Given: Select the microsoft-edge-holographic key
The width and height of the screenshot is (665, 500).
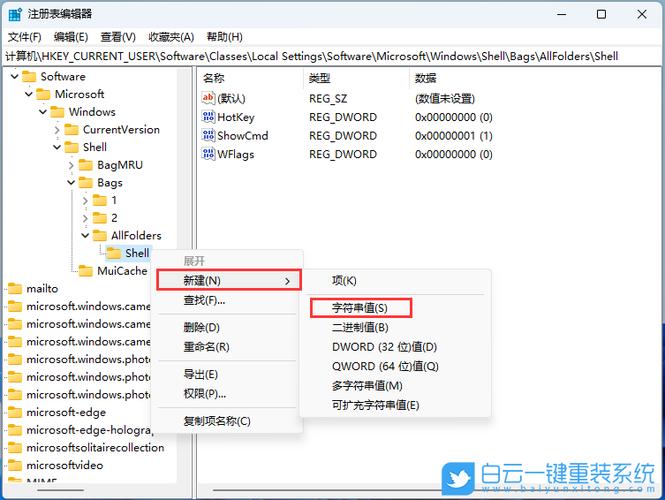Looking at the screenshot, I should pyautogui.click(x=89, y=430).
